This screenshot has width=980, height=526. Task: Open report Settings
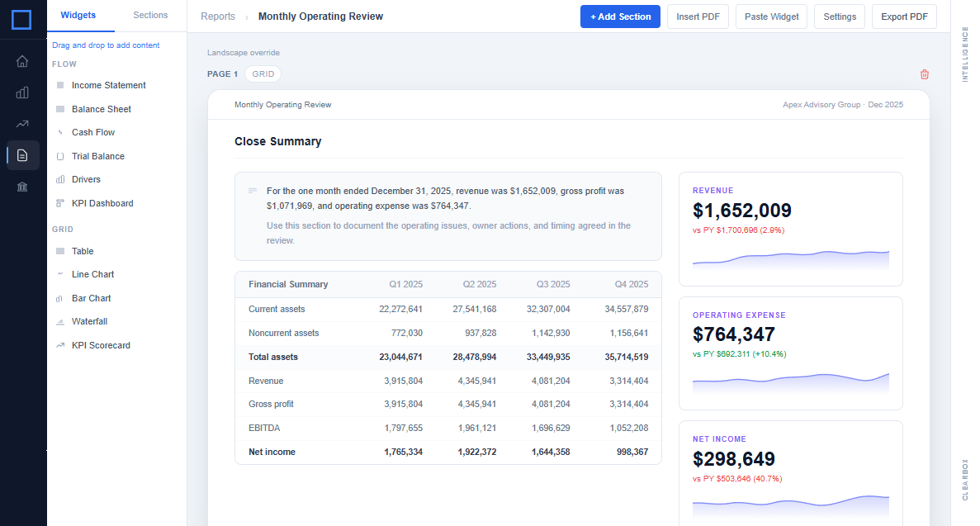[x=839, y=17]
